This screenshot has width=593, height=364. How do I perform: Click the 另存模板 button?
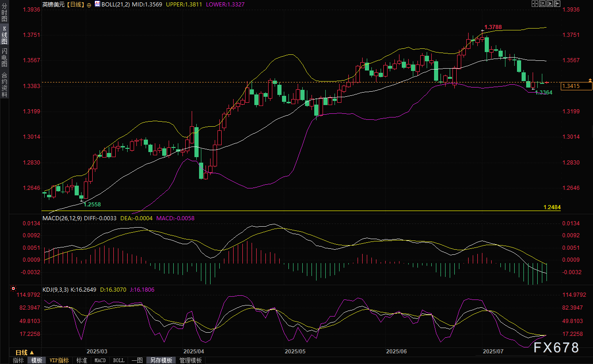coord(161,360)
